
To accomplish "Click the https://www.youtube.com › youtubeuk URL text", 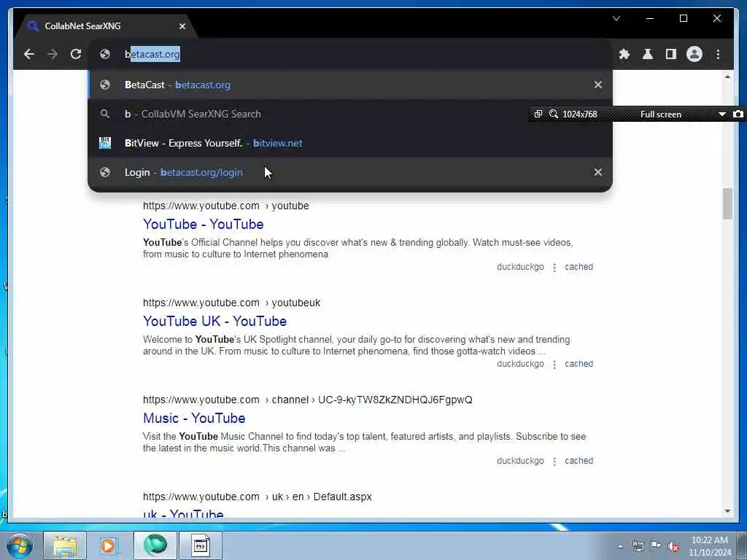I will coord(231,303).
